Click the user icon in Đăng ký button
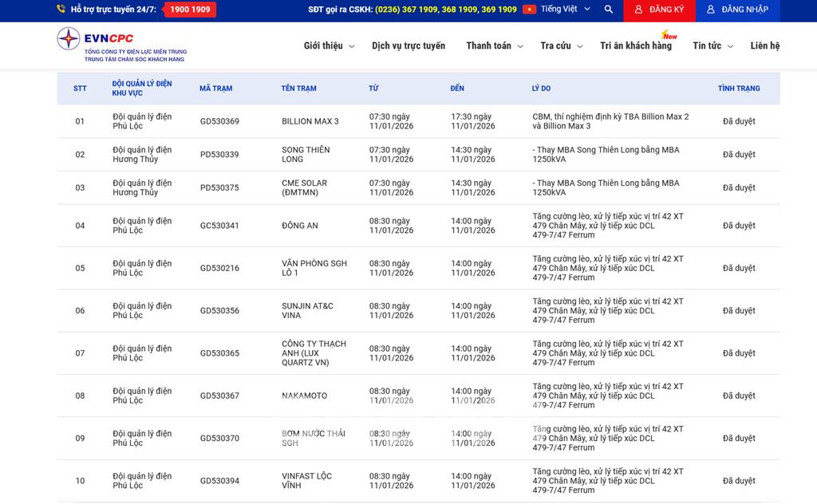This screenshot has height=504, width=817. (x=637, y=10)
